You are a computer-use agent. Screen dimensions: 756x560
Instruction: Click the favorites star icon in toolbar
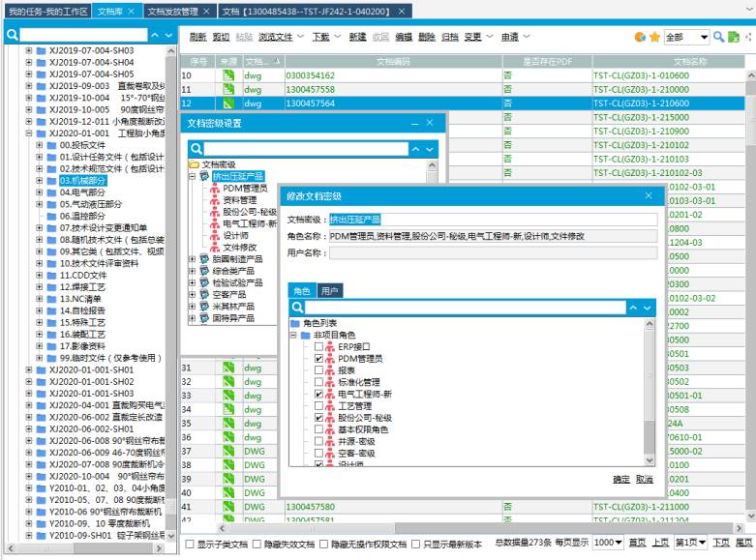pyautogui.click(x=654, y=37)
